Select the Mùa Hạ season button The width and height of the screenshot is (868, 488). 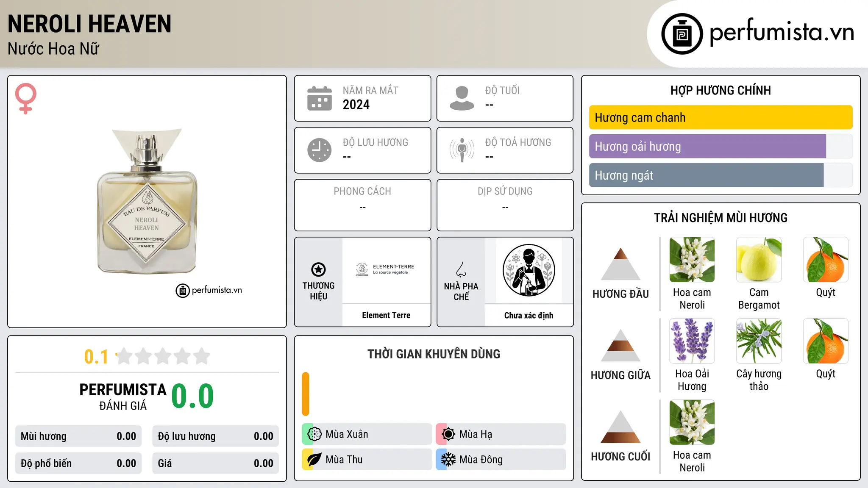(501, 434)
